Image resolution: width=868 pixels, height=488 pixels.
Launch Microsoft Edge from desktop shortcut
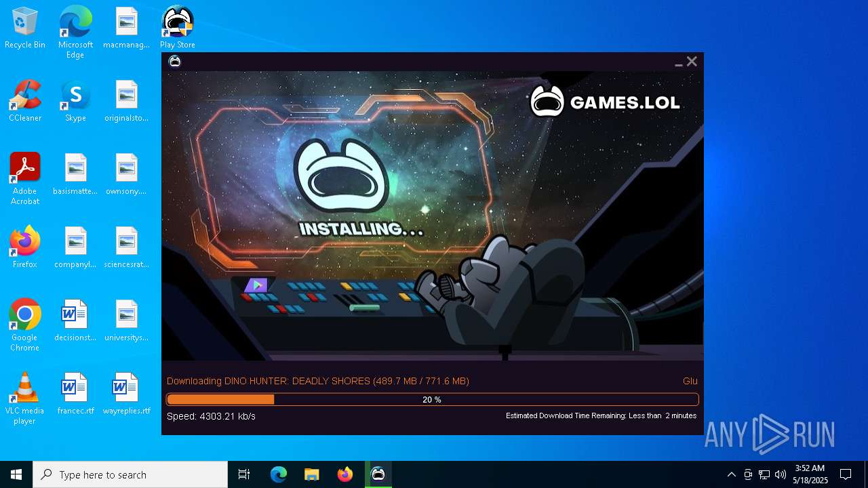75,33
